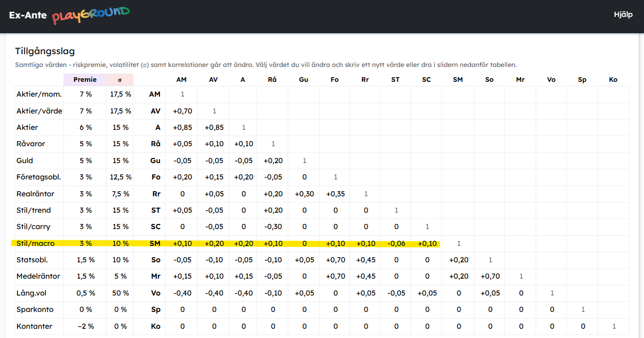Select the 7,5 % volatility for Realräntor
Image resolution: width=644 pixels, height=338 pixels.
121,194
